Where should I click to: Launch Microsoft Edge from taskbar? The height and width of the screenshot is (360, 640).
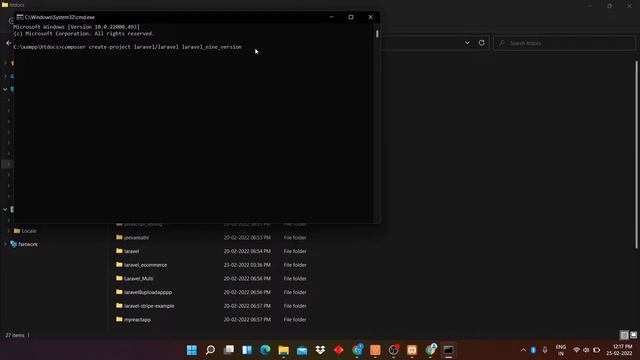pyautogui.click(x=265, y=350)
